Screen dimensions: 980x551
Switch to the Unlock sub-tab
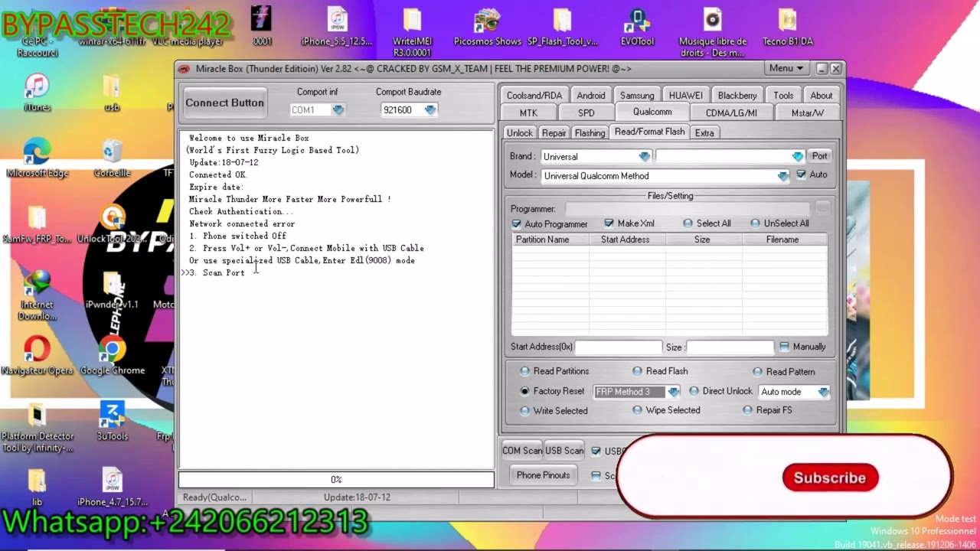tap(519, 132)
